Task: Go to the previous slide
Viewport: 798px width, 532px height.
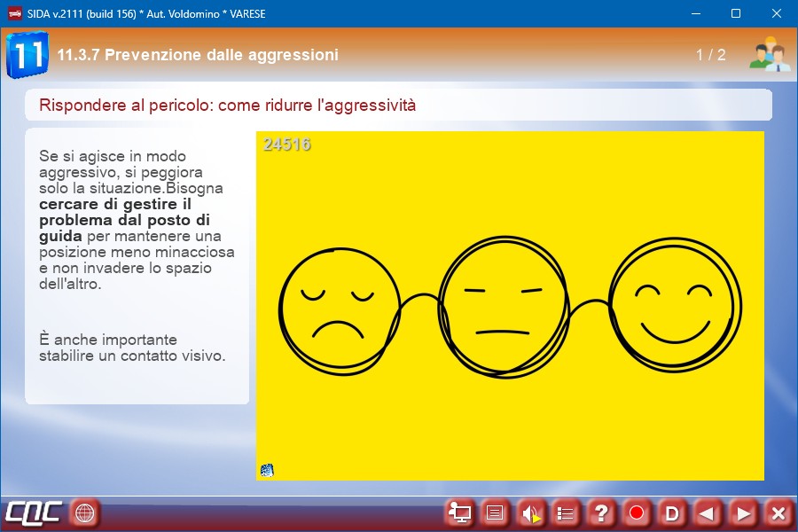Action: 708,512
